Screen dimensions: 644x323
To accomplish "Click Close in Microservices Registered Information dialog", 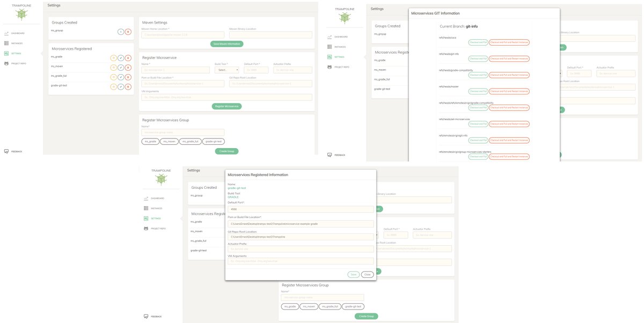I will pyautogui.click(x=367, y=274).
